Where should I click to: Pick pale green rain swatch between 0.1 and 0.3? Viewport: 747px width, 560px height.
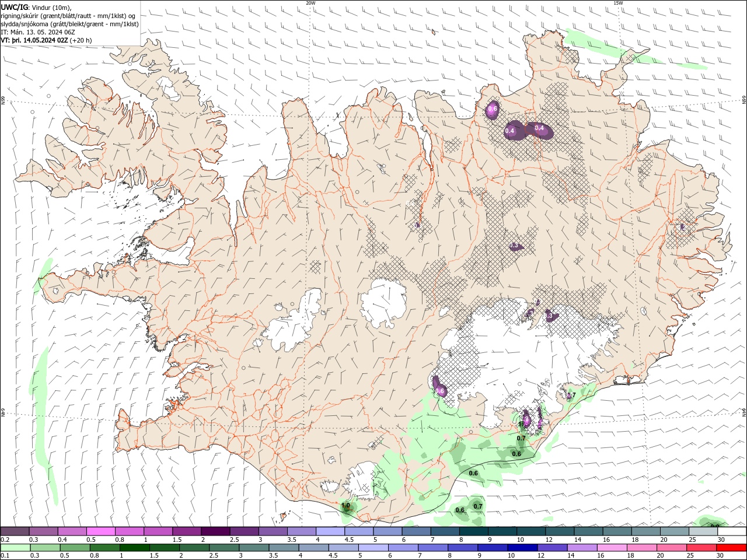[x=15, y=548]
